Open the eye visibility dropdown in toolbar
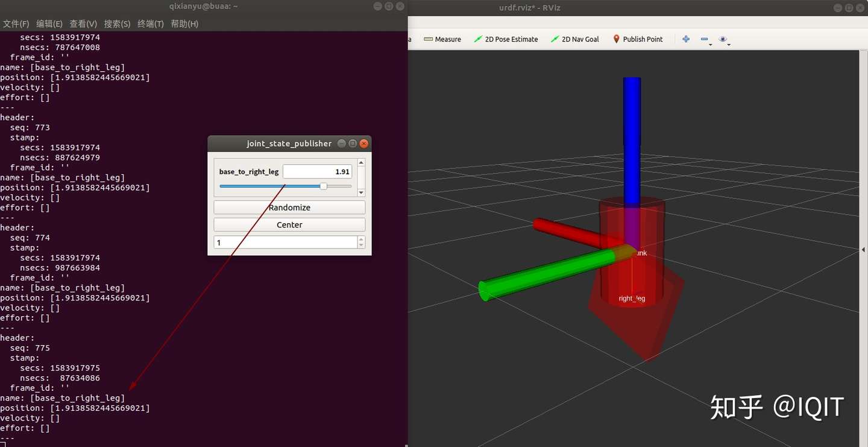This screenshot has width=868, height=447. tap(723, 39)
